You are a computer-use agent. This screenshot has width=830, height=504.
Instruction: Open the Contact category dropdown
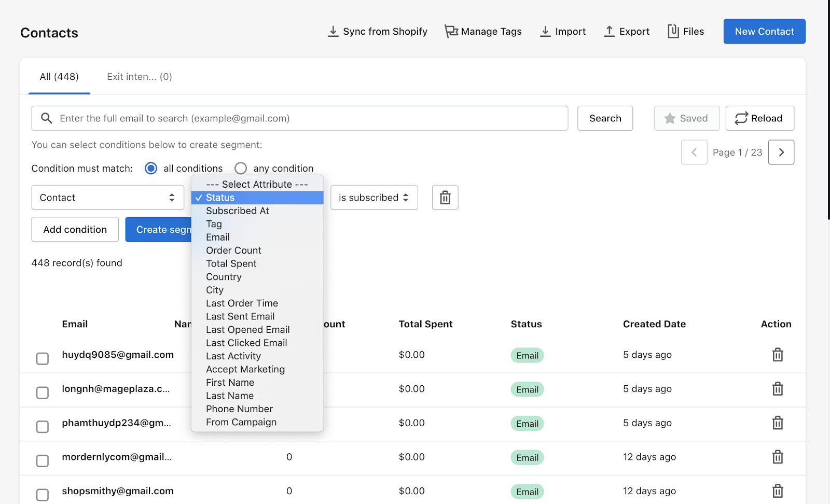(107, 198)
